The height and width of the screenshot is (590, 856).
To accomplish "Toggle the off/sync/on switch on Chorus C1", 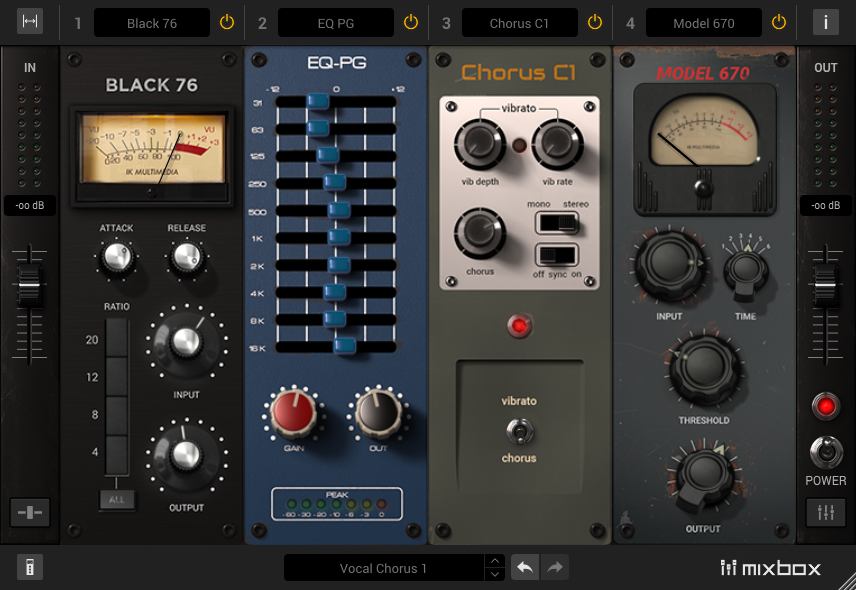I will (557, 255).
